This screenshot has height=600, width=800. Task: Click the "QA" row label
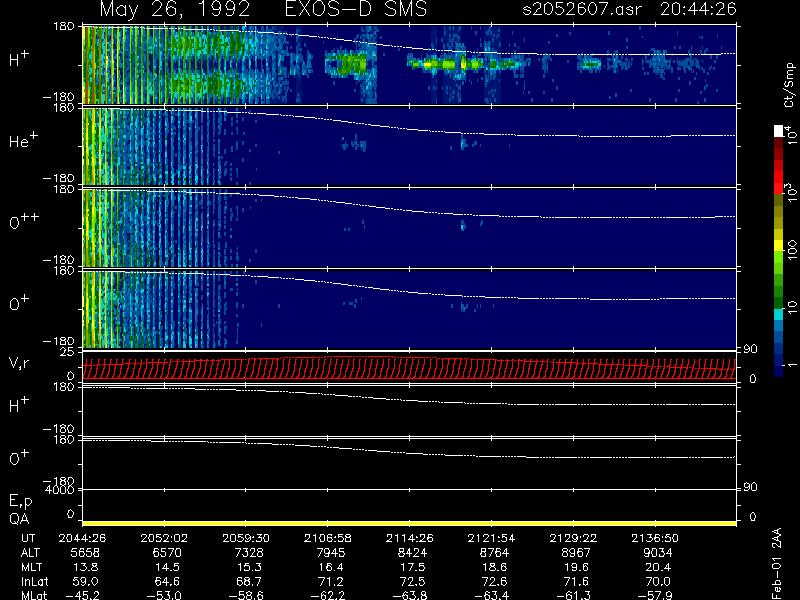coord(19,519)
